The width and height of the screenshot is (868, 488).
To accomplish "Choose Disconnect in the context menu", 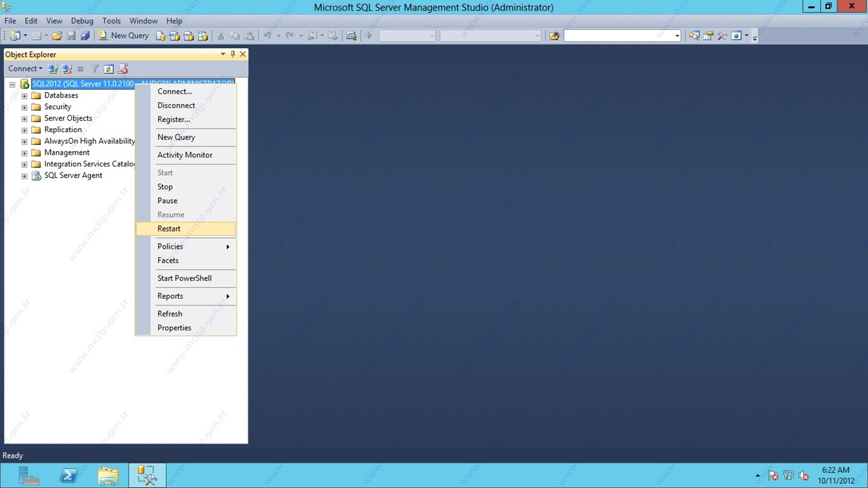I will pos(186,105).
